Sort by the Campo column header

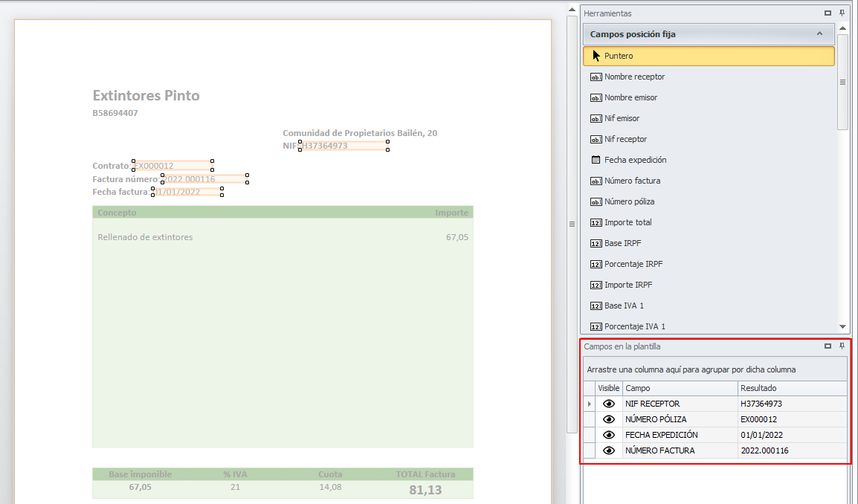pos(679,388)
